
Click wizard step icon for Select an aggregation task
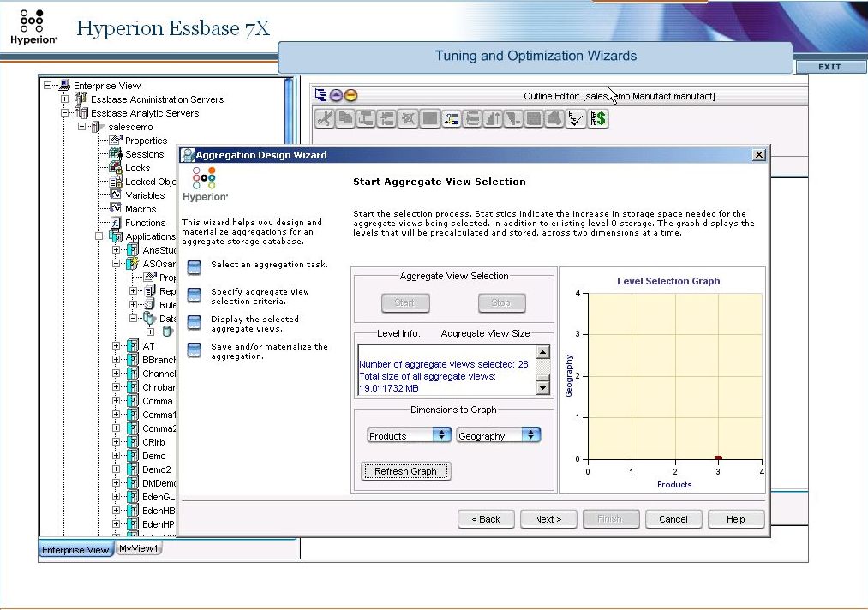click(194, 268)
